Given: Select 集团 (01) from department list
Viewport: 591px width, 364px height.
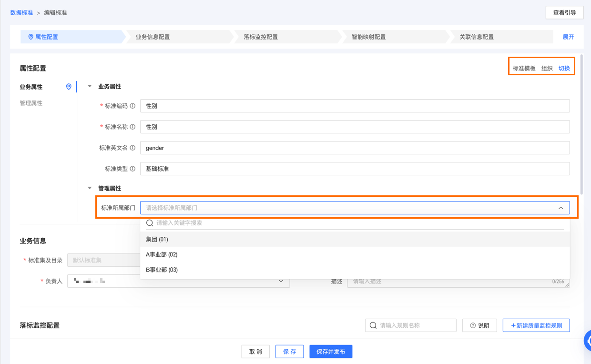Looking at the screenshot, I should pyautogui.click(x=355, y=239).
